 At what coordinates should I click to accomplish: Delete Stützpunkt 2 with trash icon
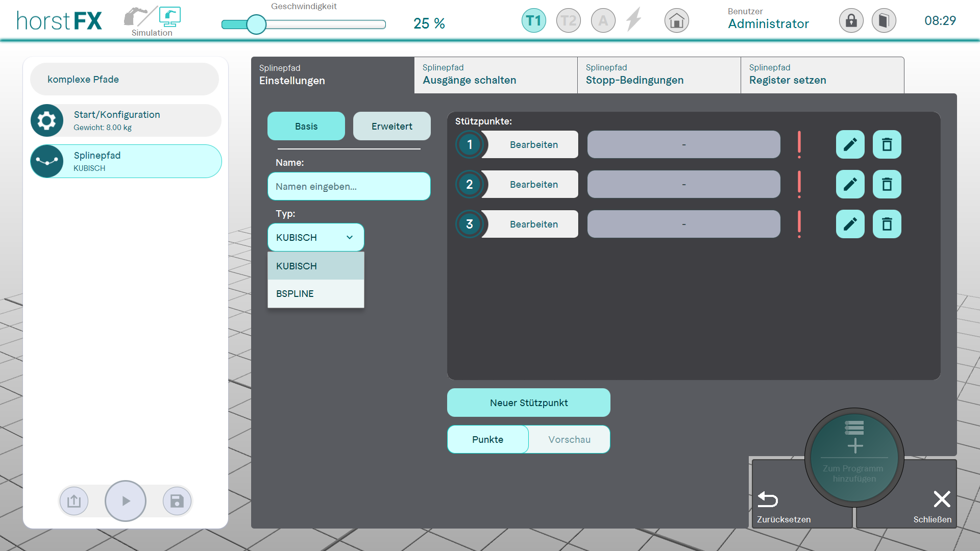point(887,185)
